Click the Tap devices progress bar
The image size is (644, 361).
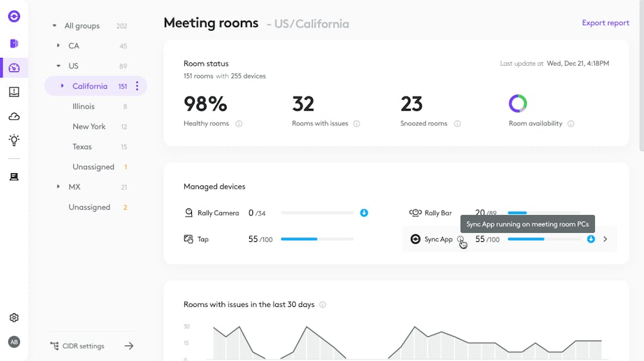[x=317, y=239]
